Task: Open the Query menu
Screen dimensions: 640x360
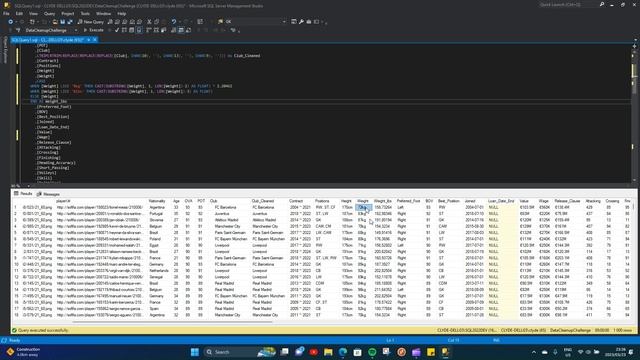Action: [49, 13]
